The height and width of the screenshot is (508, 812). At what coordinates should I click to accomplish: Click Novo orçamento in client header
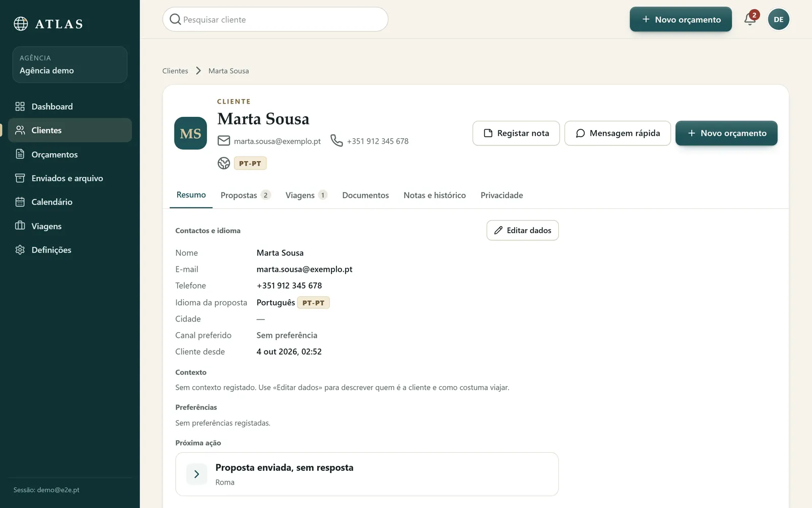point(726,133)
